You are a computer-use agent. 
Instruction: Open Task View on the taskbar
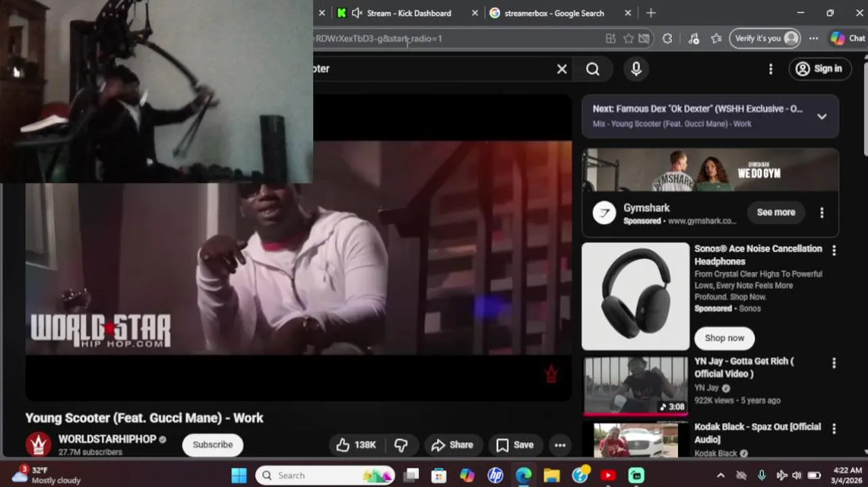[411, 476]
